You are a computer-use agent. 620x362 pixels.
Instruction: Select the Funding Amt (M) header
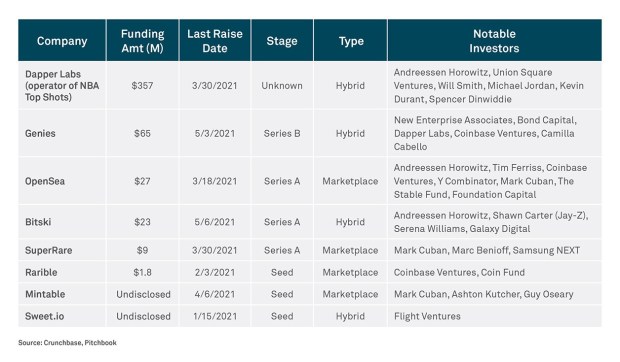coord(142,41)
